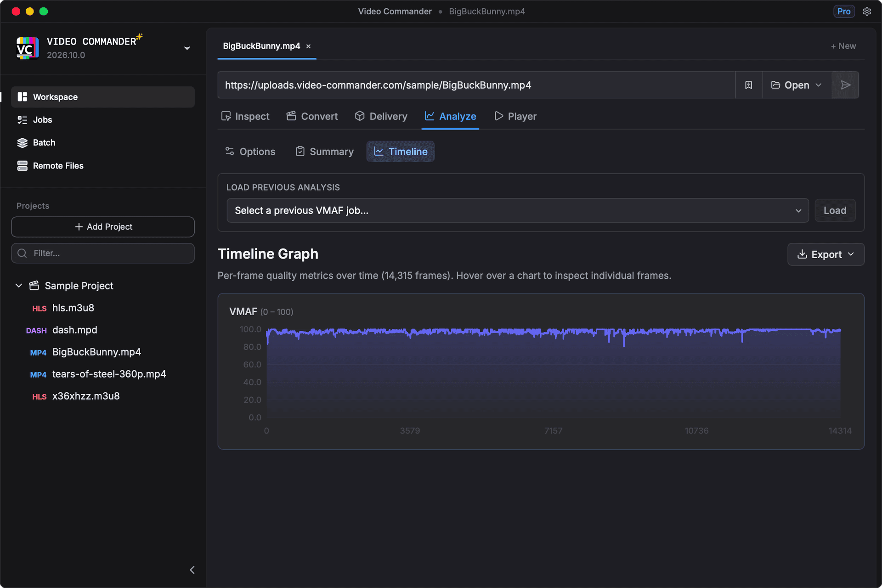
Task: Click the Batch layers icon
Action: click(22, 143)
